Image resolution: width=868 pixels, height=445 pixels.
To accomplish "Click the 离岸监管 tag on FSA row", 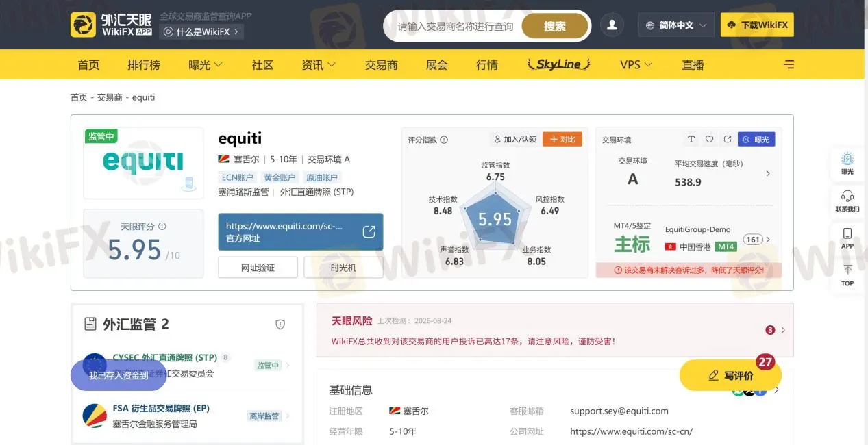I will point(264,416).
